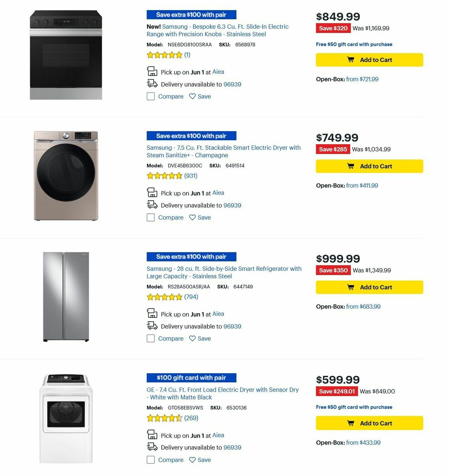This screenshot has height=476, width=450.
Task: Click the delivery truck icon for the refrigerator
Action: [152, 325]
